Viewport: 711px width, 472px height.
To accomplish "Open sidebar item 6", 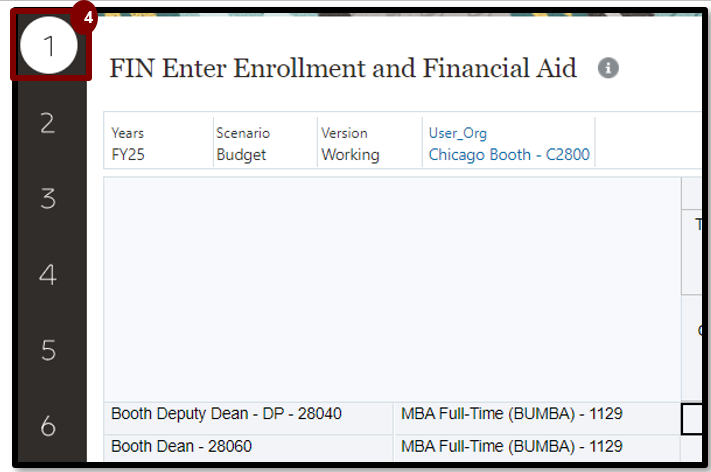I will [48, 426].
